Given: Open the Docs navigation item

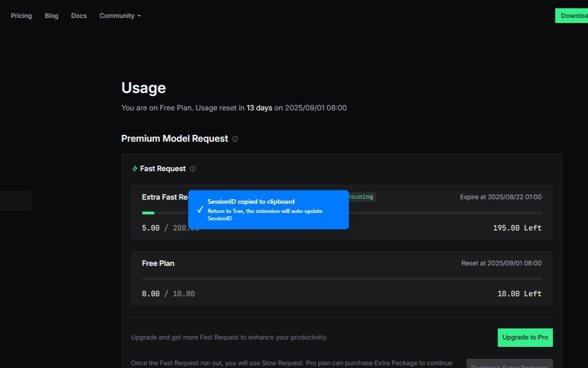Looking at the screenshot, I should click(x=79, y=16).
